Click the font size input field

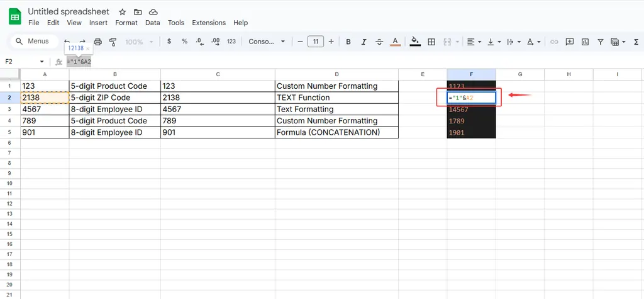pos(316,42)
